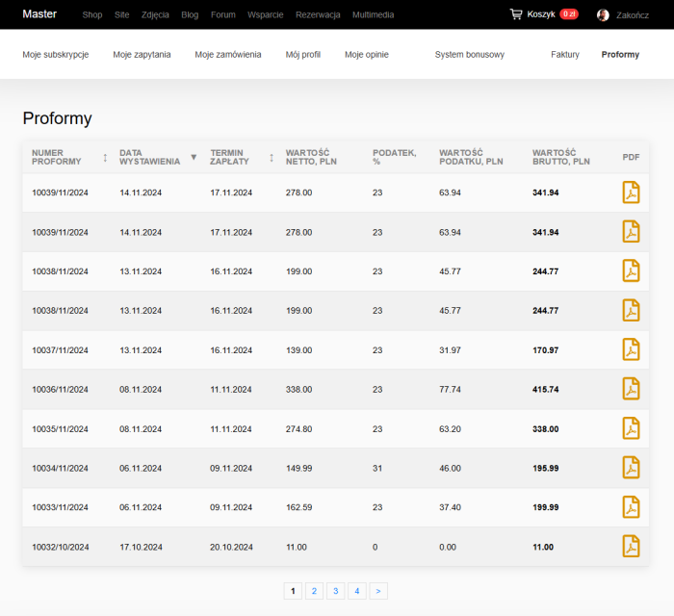Click the user avatar next to Zakończ
The width and height of the screenshot is (674, 616).
(x=603, y=14)
